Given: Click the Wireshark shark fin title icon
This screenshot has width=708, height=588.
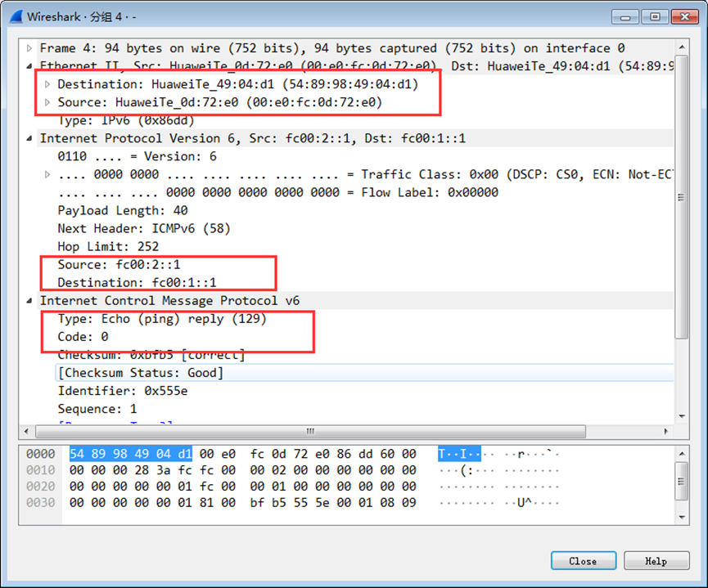Looking at the screenshot, I should click(x=16, y=16).
